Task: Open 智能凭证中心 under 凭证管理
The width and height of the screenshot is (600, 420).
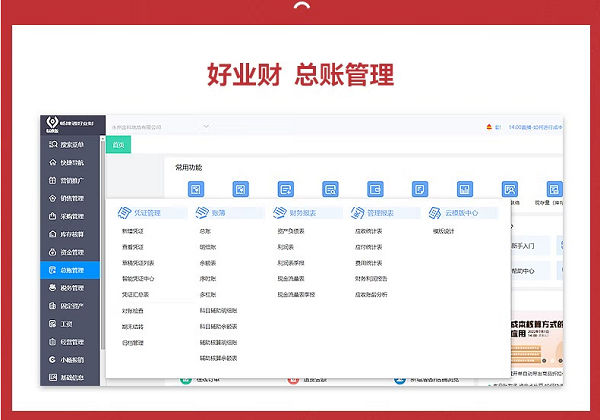Action: tap(138, 279)
